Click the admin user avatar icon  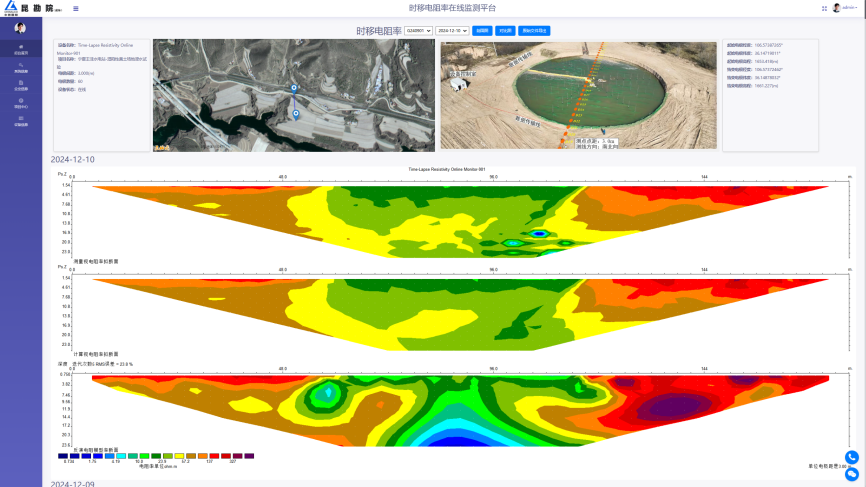click(837, 8)
